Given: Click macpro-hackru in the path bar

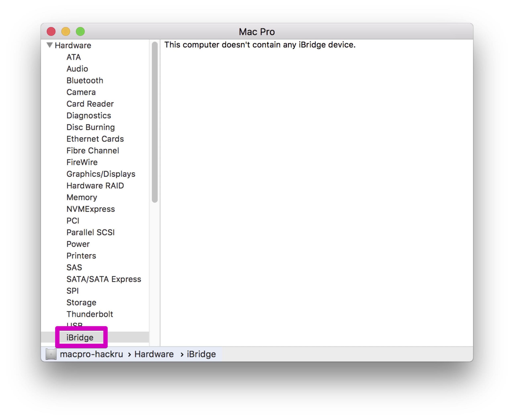Looking at the screenshot, I should coord(91,354).
